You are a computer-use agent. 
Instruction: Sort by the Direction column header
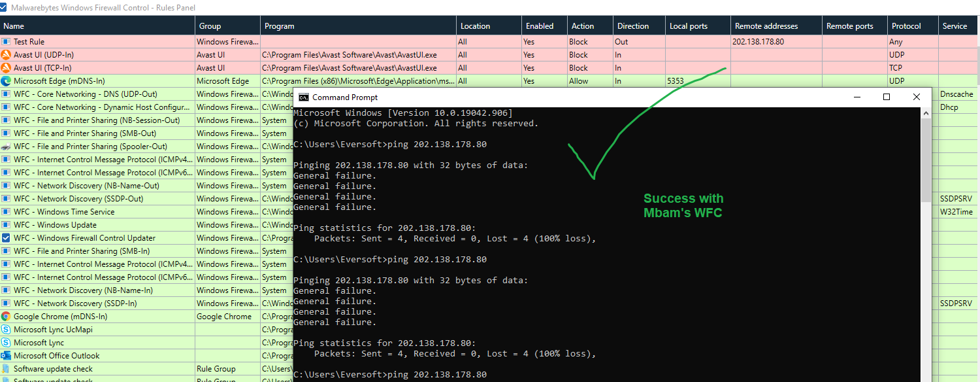(x=639, y=26)
